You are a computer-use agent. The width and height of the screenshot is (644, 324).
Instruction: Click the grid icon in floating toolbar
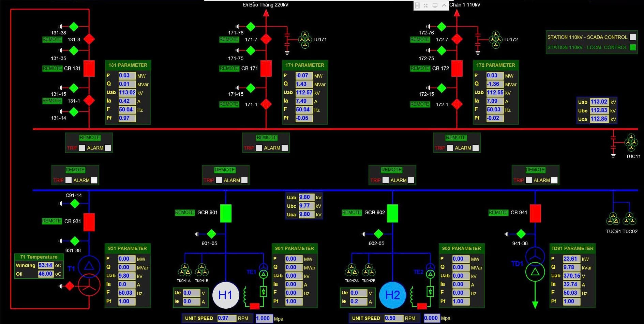point(417,5)
